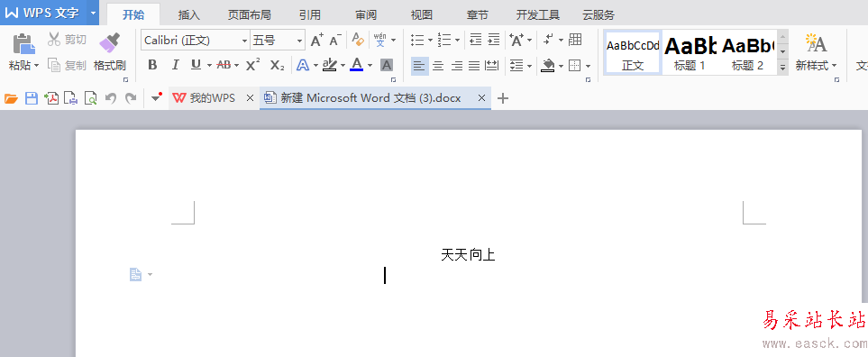Open the WPS 文字 application menu
Image resolution: width=868 pixels, height=357 pixels.
(43, 13)
